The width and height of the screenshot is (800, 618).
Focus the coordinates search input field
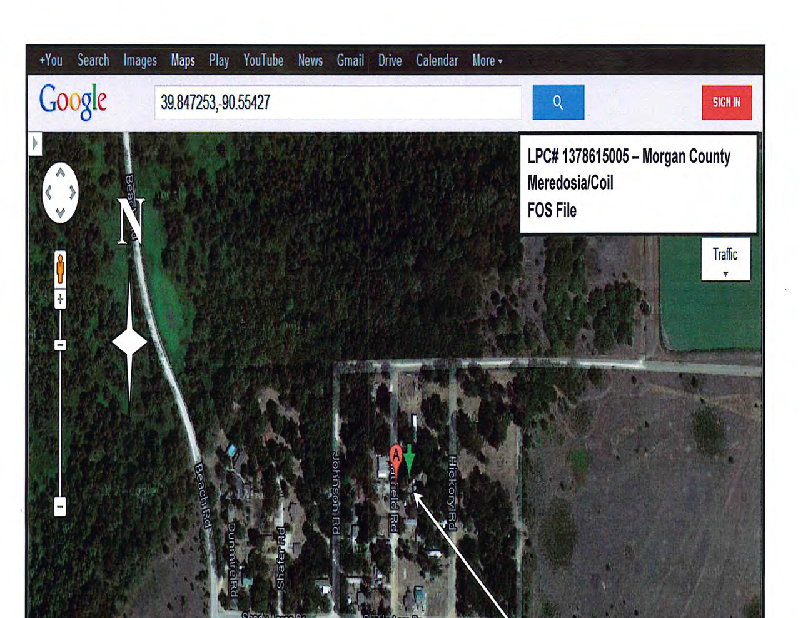point(337,102)
